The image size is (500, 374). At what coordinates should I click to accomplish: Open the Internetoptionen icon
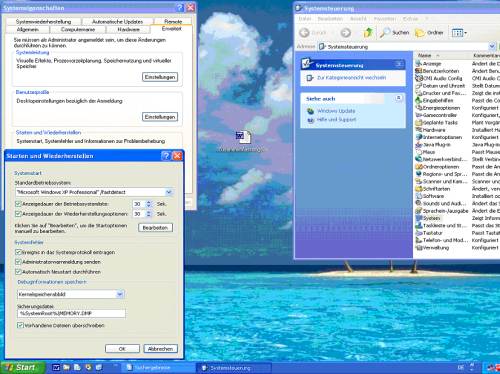tap(419, 137)
